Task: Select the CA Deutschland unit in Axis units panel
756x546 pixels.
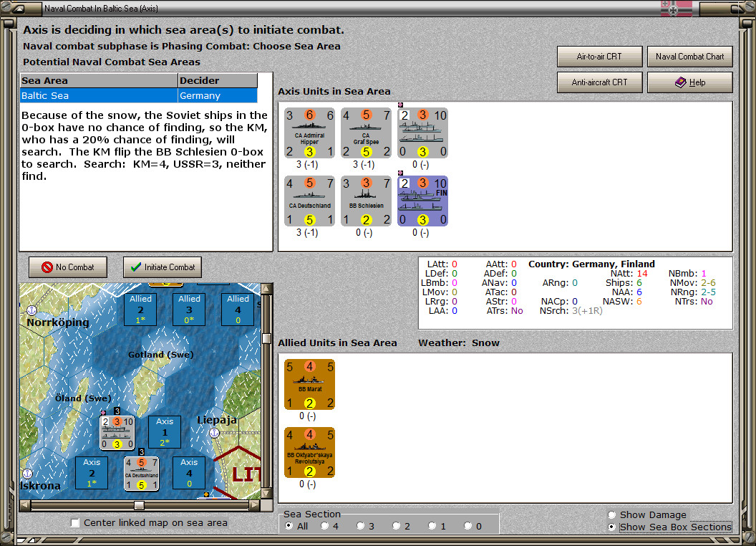Action: 309,201
